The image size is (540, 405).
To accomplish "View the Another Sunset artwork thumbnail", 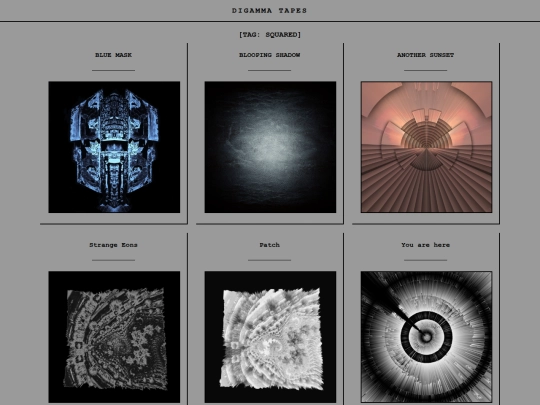I will pos(426,147).
